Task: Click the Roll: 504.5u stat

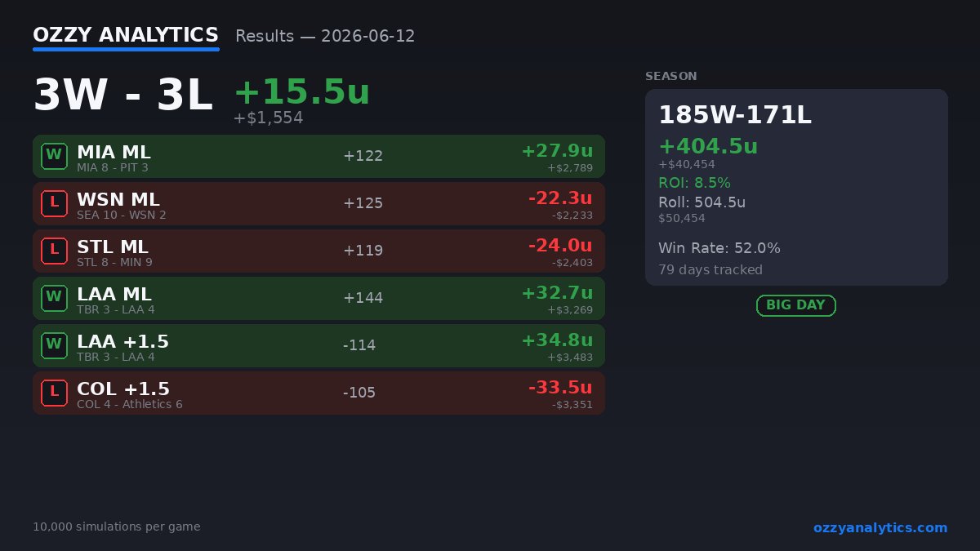Action: tap(702, 202)
